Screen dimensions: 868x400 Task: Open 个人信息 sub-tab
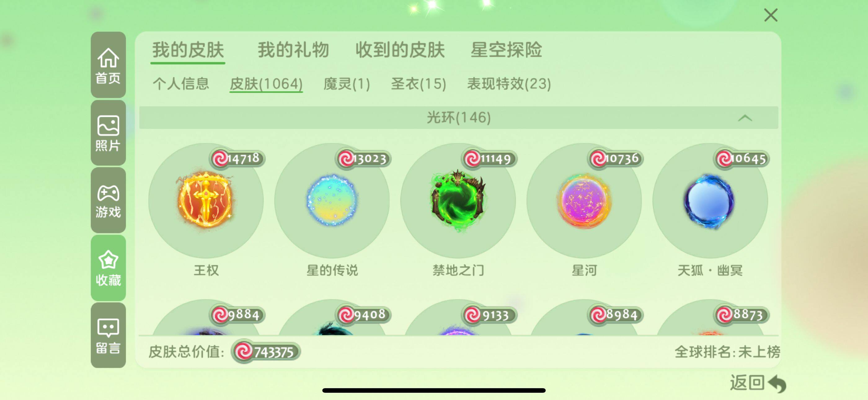coord(181,84)
